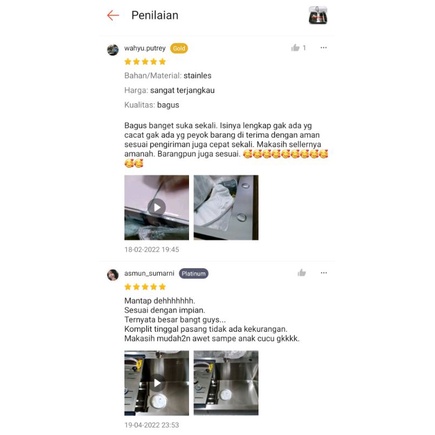
Task: Like wahyu.putrey's review with thumbs up
Action: (x=295, y=48)
